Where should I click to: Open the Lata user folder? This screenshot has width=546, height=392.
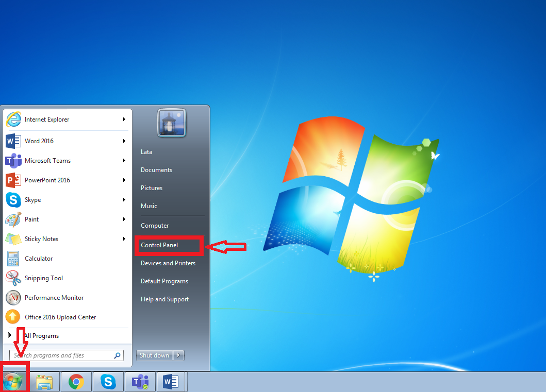pos(146,152)
